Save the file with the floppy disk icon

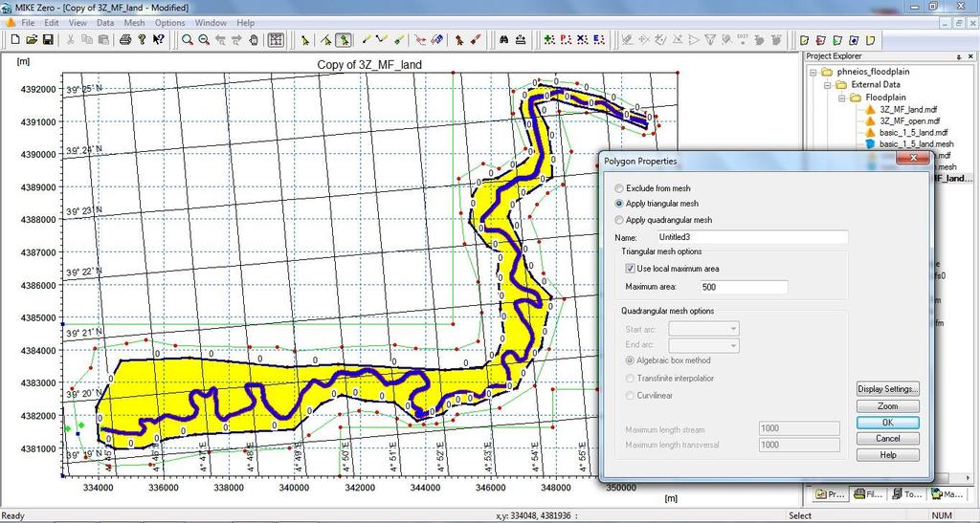point(48,40)
